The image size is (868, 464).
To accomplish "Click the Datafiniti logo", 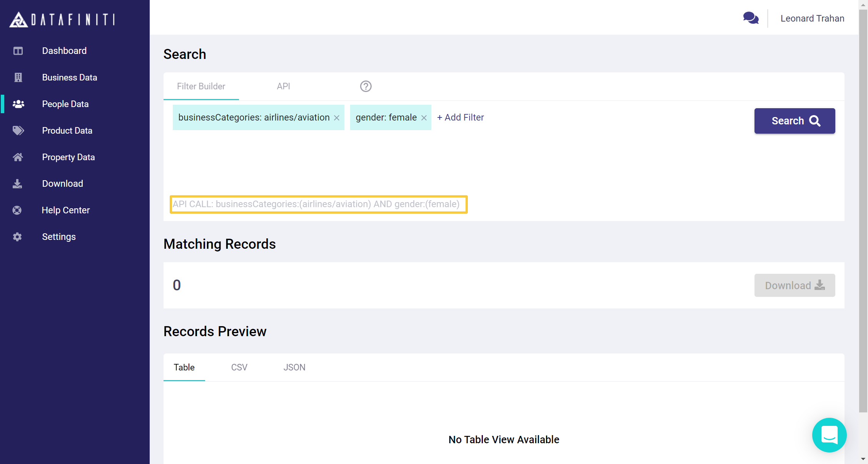I will click(62, 19).
